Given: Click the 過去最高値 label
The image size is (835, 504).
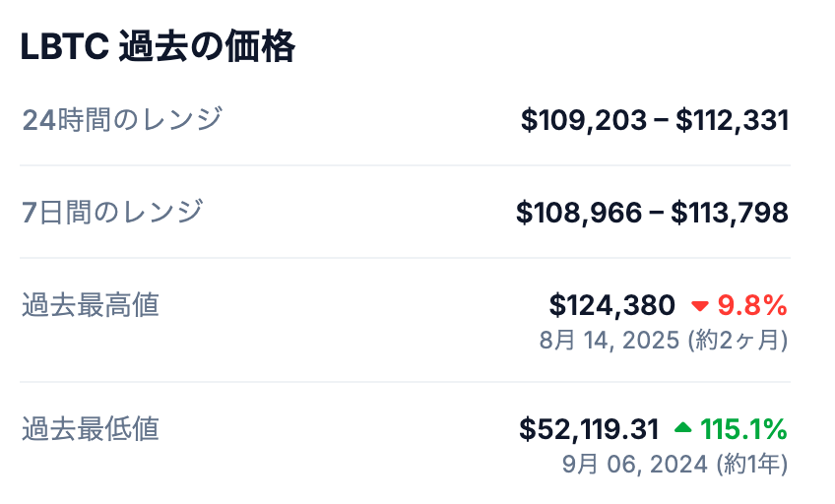Looking at the screenshot, I should [91, 305].
